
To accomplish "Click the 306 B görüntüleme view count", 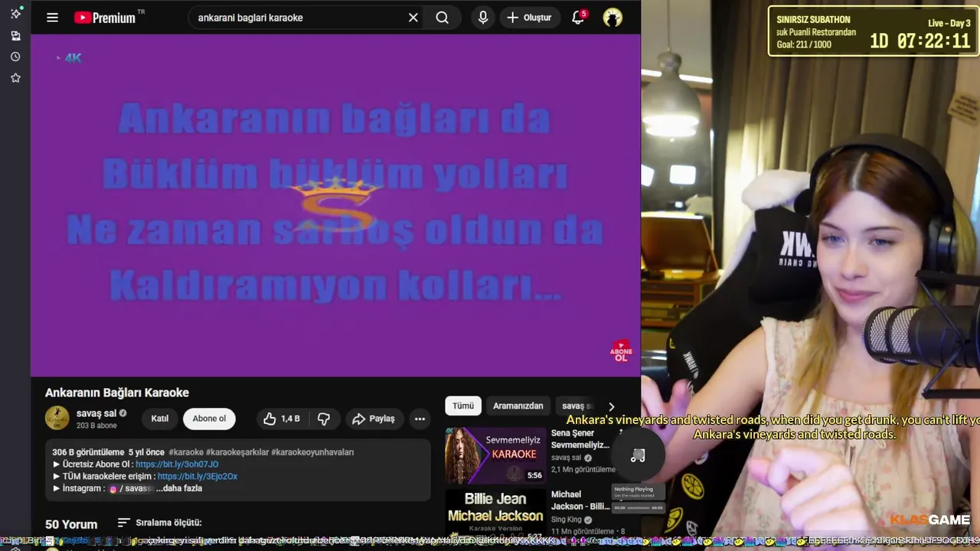I will (x=88, y=452).
